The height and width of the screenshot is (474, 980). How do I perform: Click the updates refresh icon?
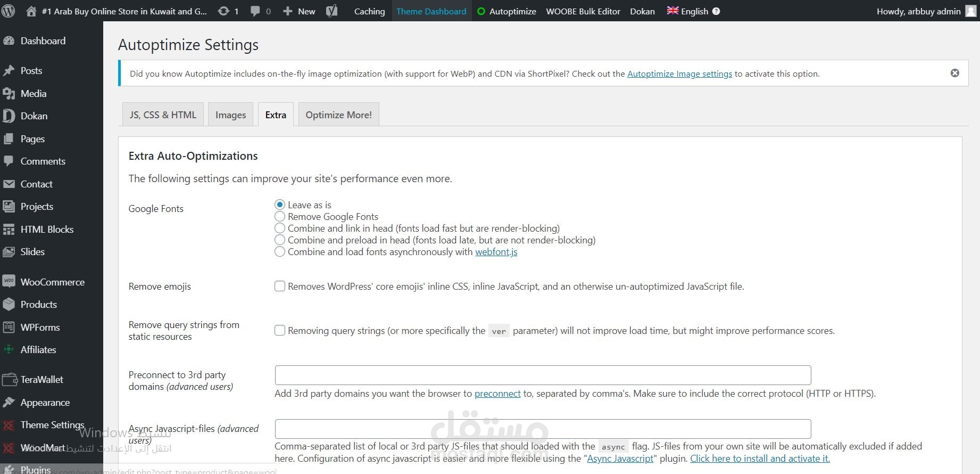click(223, 11)
